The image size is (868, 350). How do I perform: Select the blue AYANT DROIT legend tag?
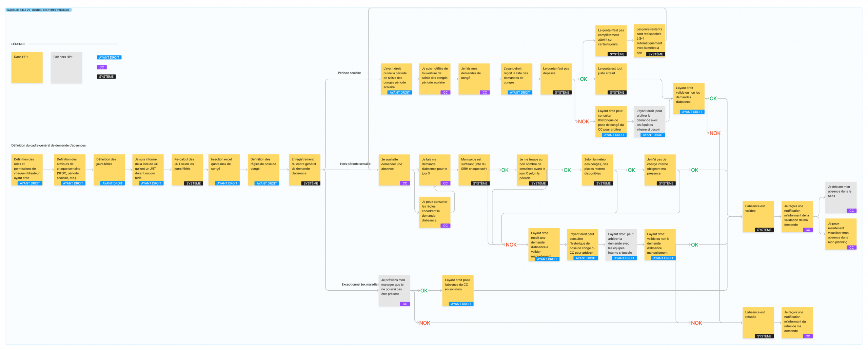coord(109,57)
